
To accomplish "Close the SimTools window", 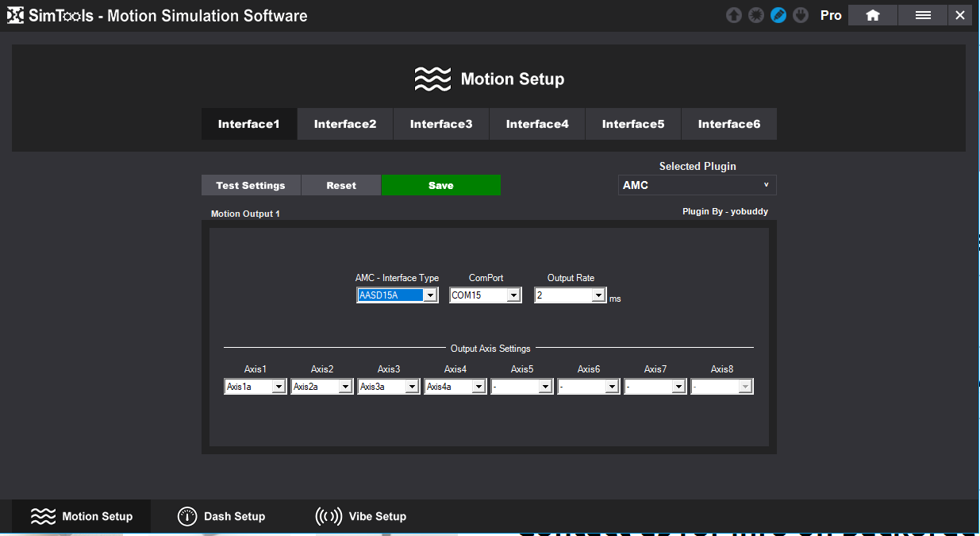I will tap(960, 15).
